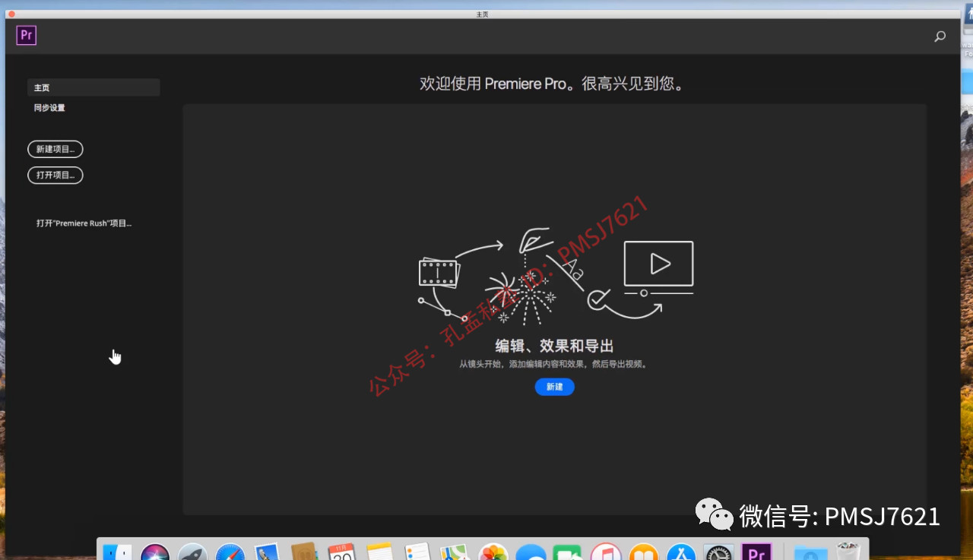
Task: Open Trash in the Dock
Action: pos(848,552)
